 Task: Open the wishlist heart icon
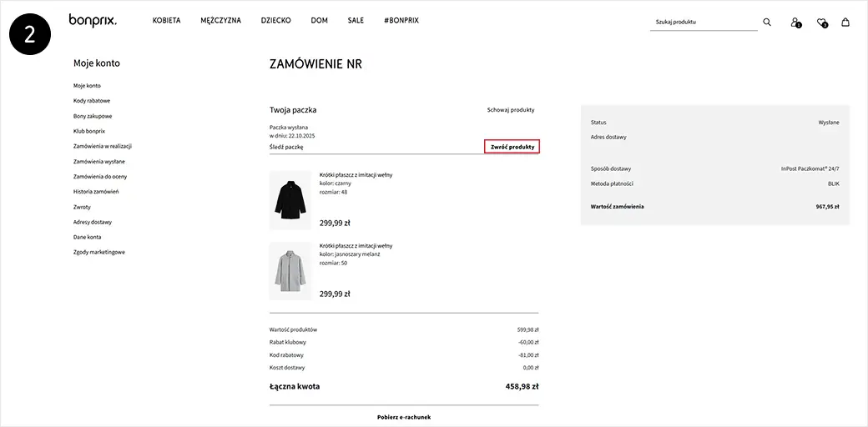821,22
